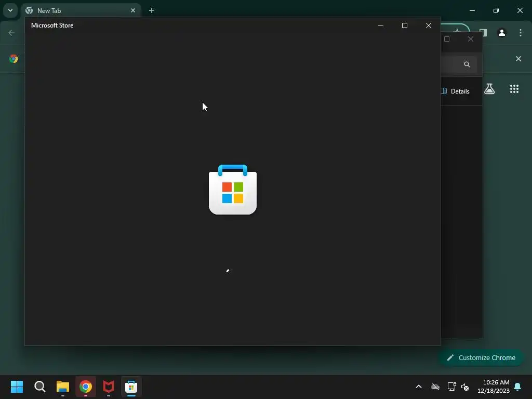Open McAfee from taskbar
Image resolution: width=532 pixels, height=399 pixels.
(109, 387)
